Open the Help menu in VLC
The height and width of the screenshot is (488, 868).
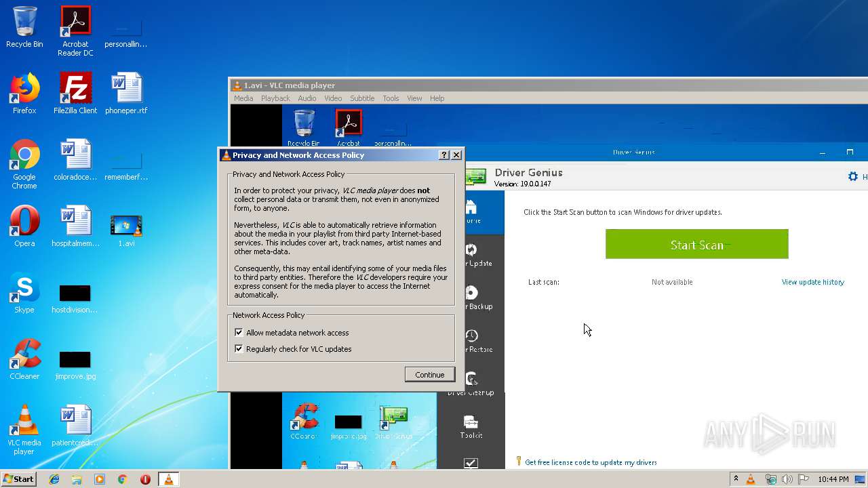[x=437, y=98]
